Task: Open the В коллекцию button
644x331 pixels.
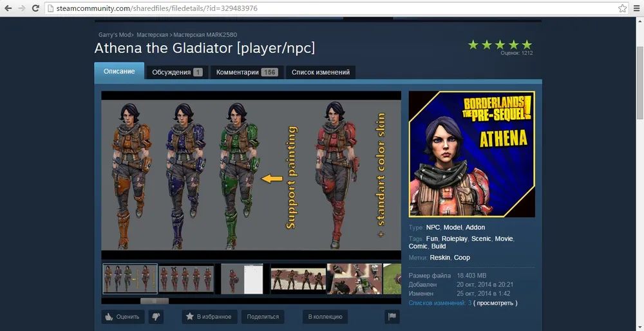Action: point(325,317)
